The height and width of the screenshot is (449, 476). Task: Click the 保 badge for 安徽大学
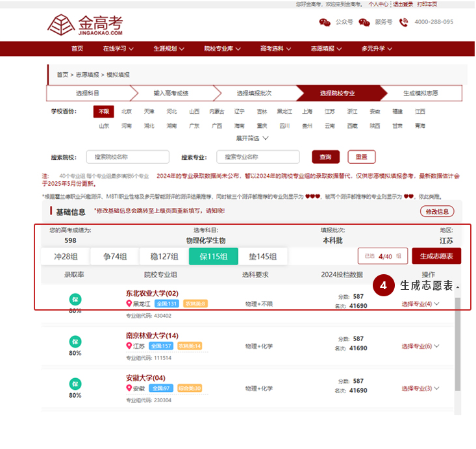coord(75,383)
